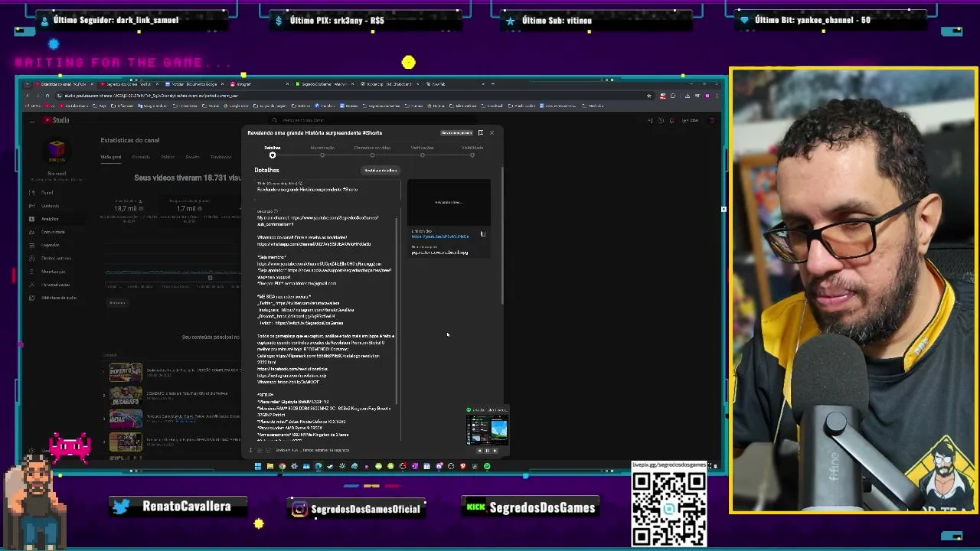Close the video upload dialog
This screenshot has height=551, width=980.
(492, 132)
